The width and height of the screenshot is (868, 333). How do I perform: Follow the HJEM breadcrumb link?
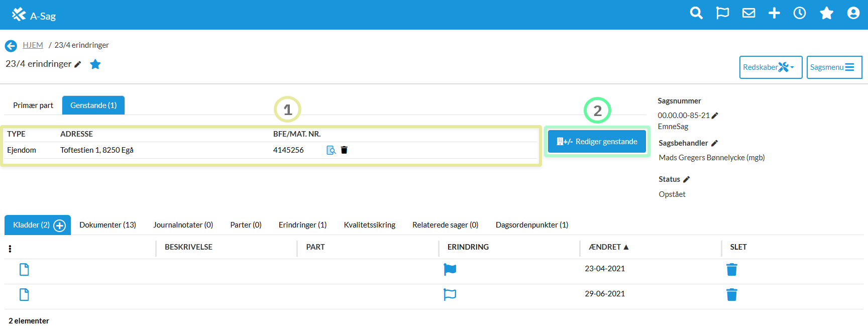(33, 45)
